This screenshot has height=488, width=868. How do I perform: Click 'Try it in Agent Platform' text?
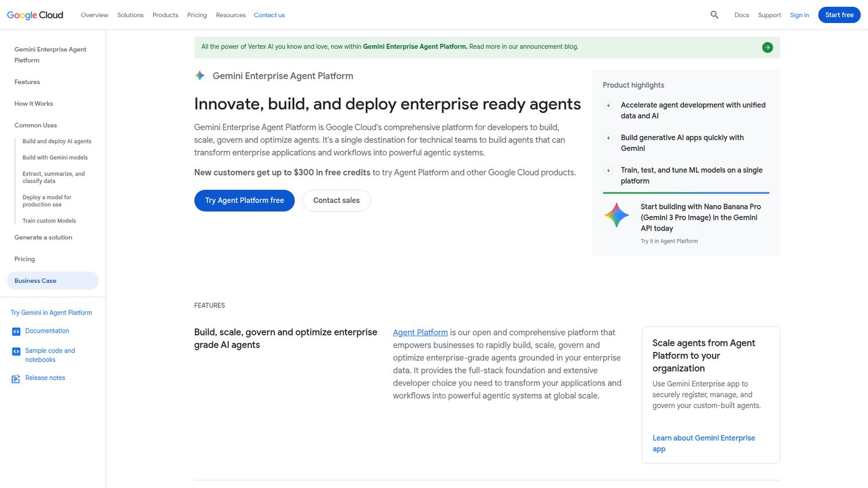(669, 241)
